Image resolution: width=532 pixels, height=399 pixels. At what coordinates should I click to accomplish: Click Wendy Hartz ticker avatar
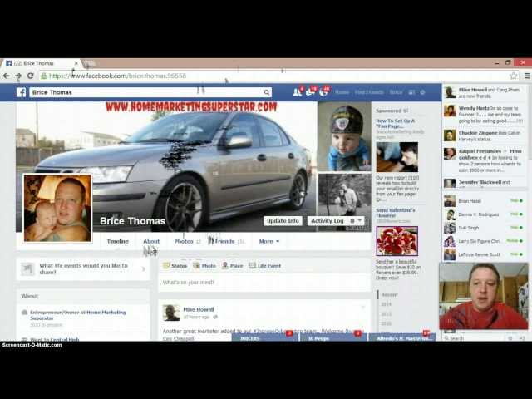[x=450, y=111]
